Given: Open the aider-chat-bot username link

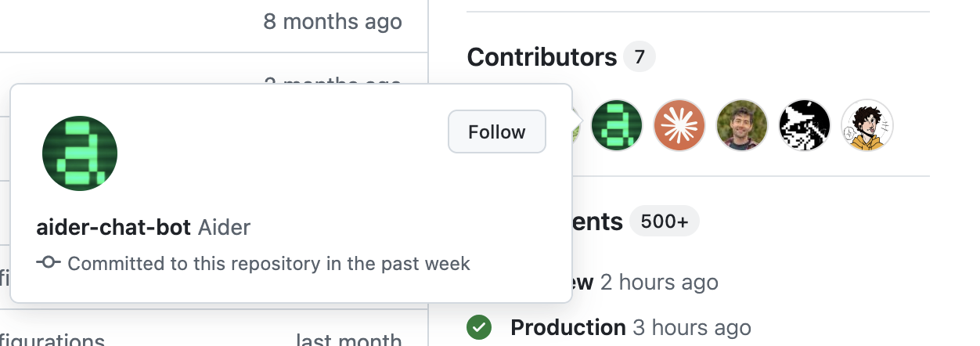Looking at the screenshot, I should point(113,228).
